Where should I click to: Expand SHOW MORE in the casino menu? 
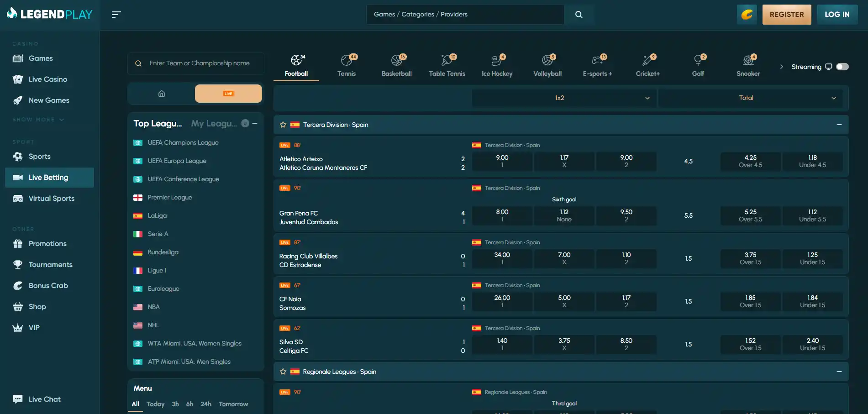coord(38,120)
